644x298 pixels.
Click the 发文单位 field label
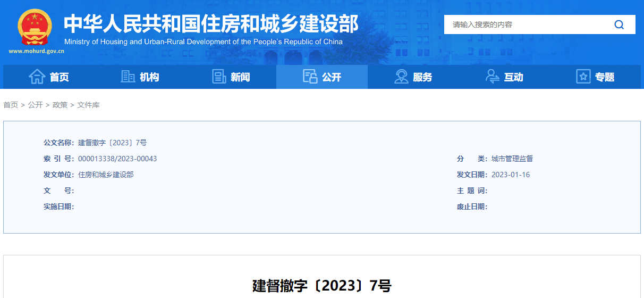(x=59, y=175)
